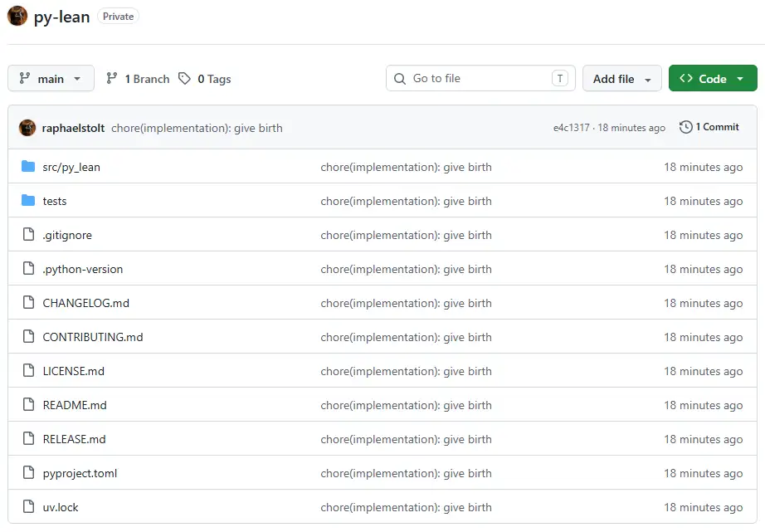Click the README.md file icon
This screenshot has height=532, width=765.
click(x=29, y=405)
